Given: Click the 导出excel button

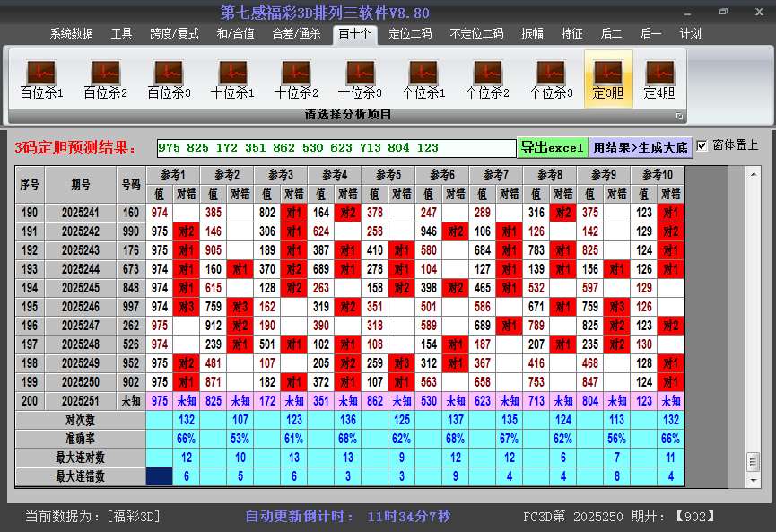Looking at the screenshot, I should (x=553, y=147).
